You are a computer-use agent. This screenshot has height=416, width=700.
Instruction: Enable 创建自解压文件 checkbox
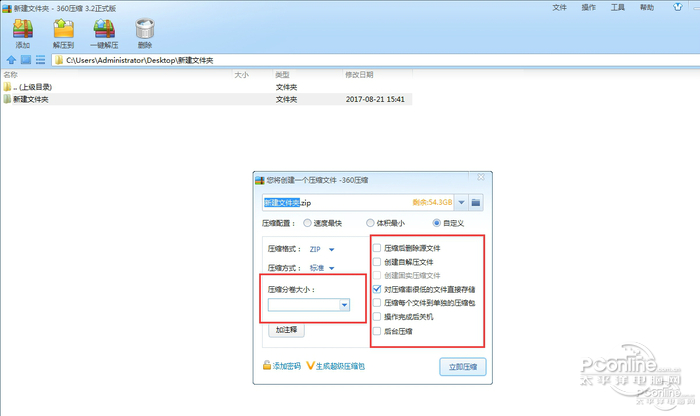point(377,262)
